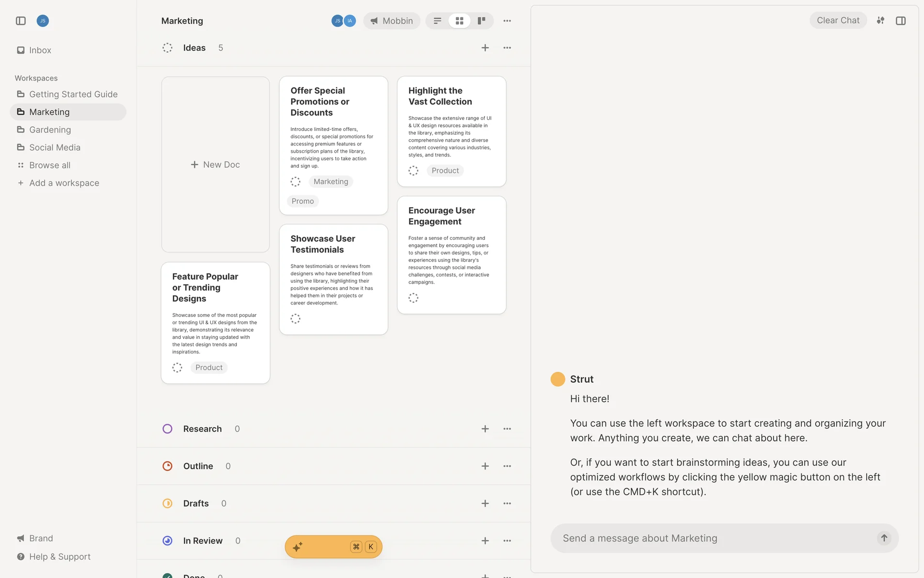Open the Inbox
924x578 pixels.
tap(40, 50)
